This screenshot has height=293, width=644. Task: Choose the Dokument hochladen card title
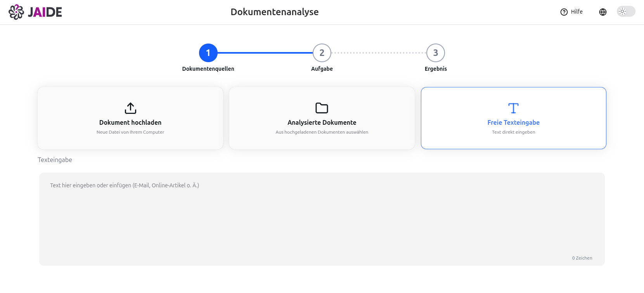(130, 122)
